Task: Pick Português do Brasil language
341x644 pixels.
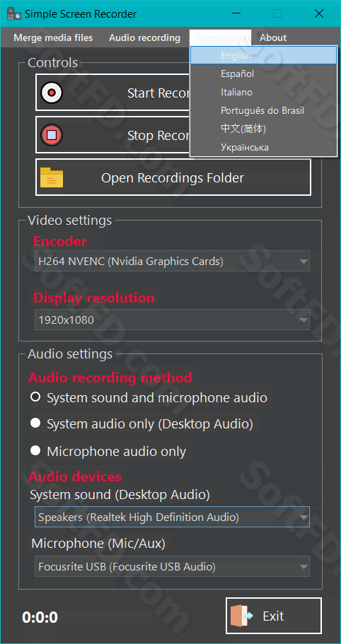Action: click(x=263, y=110)
